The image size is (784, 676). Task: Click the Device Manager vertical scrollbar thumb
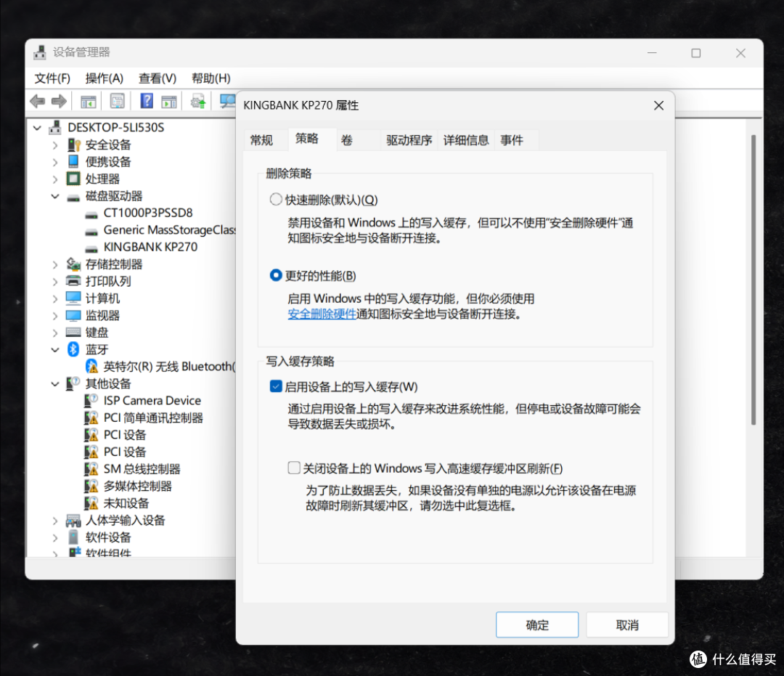(753, 280)
